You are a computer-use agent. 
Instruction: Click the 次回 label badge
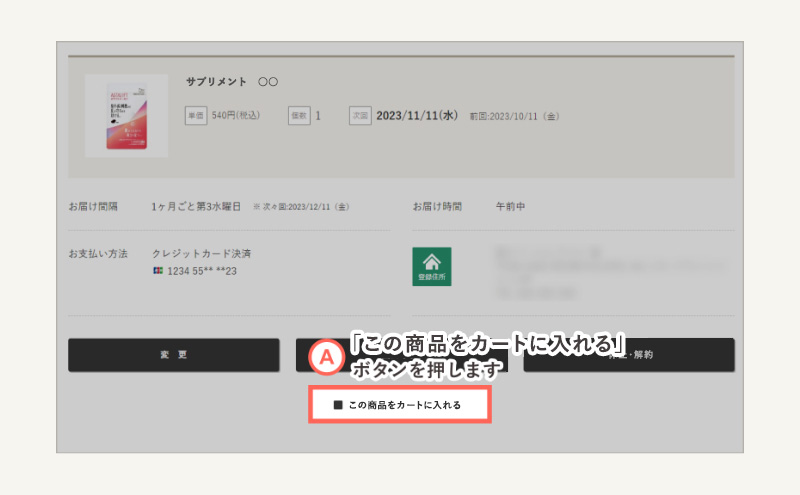360,116
